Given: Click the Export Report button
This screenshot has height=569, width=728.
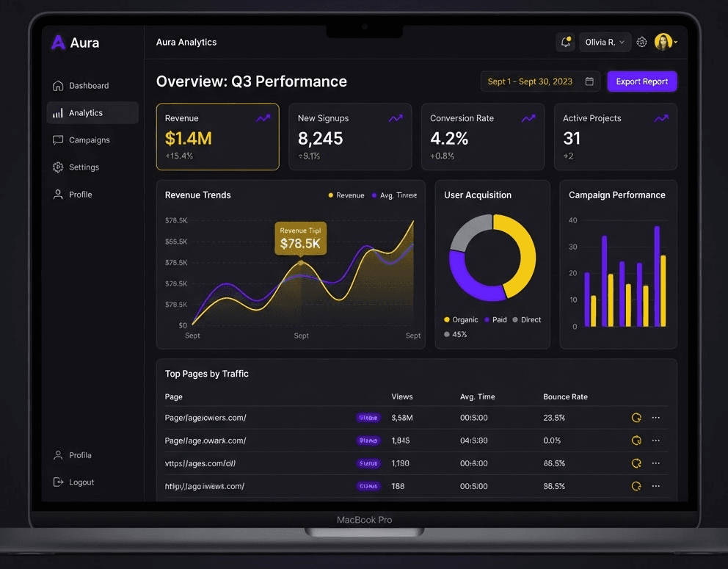Looking at the screenshot, I should pyautogui.click(x=641, y=81).
